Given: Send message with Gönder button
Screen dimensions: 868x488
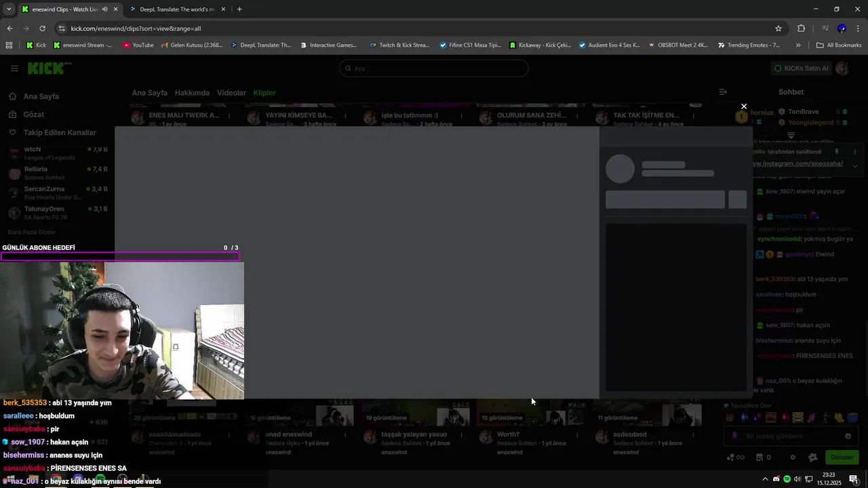Looking at the screenshot, I should point(842,457).
